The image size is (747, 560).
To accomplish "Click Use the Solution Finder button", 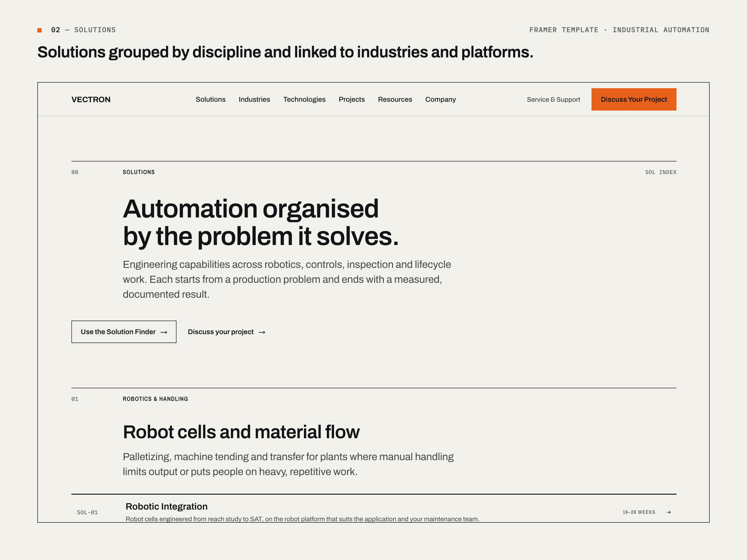I will (x=124, y=332).
